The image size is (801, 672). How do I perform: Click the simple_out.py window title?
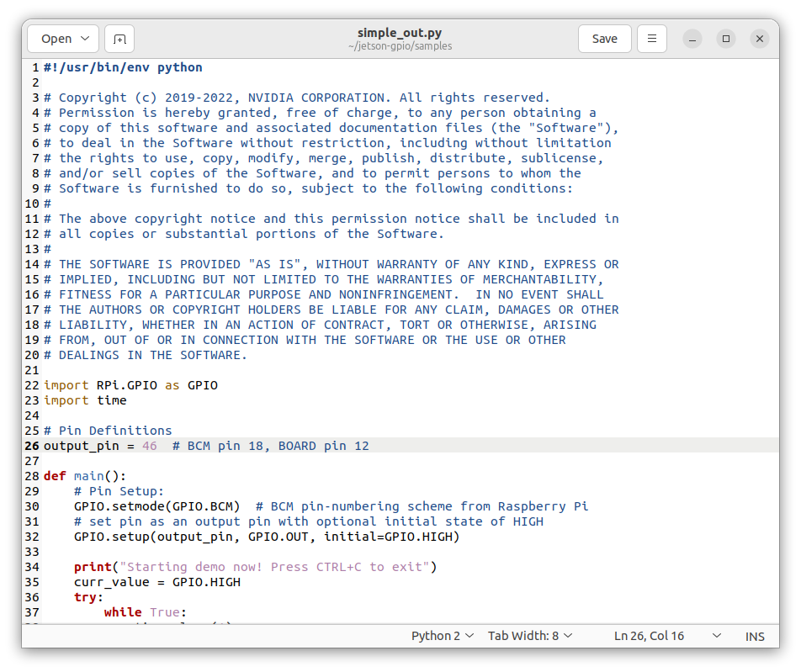coord(400,33)
